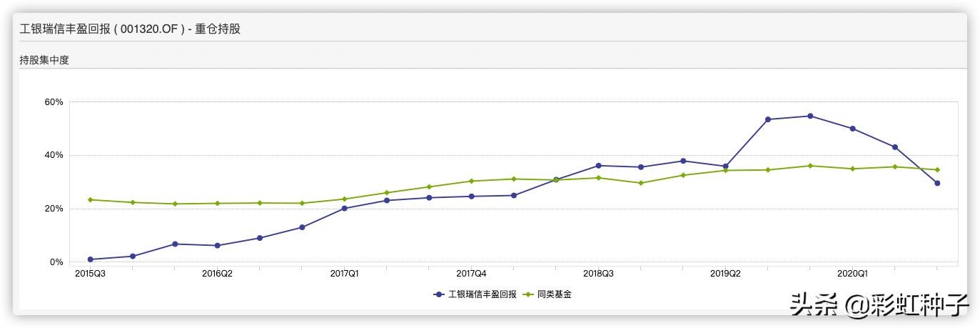Click the 2017Q4 x-axis label
The image size is (980, 328).
(471, 274)
